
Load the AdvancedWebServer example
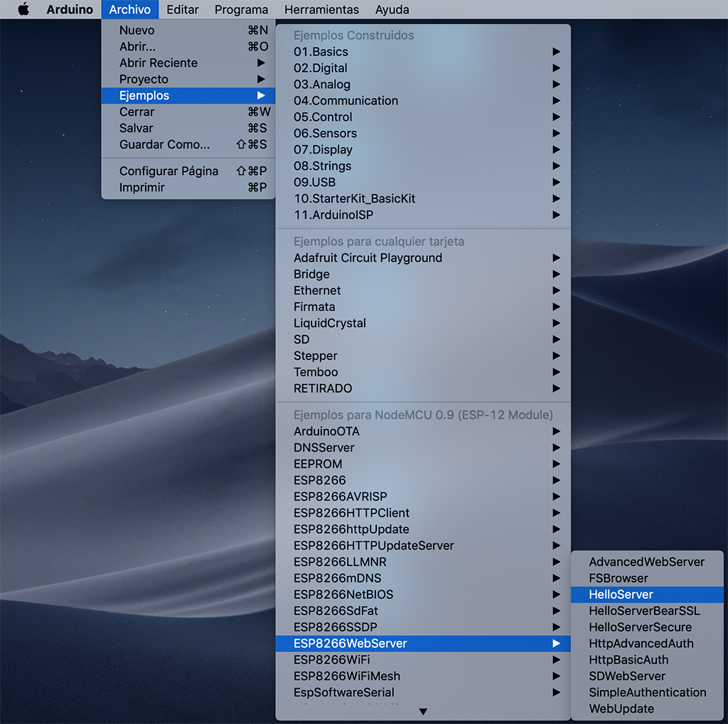click(x=647, y=562)
